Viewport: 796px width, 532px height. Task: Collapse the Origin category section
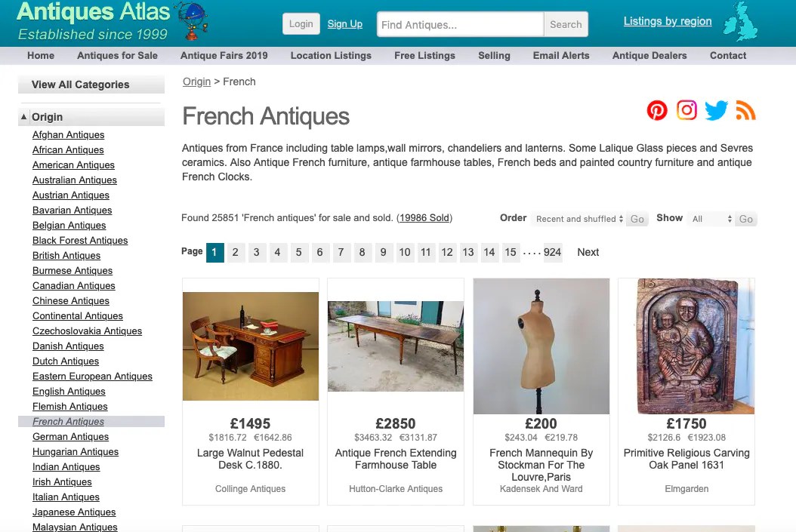pyautogui.click(x=25, y=116)
